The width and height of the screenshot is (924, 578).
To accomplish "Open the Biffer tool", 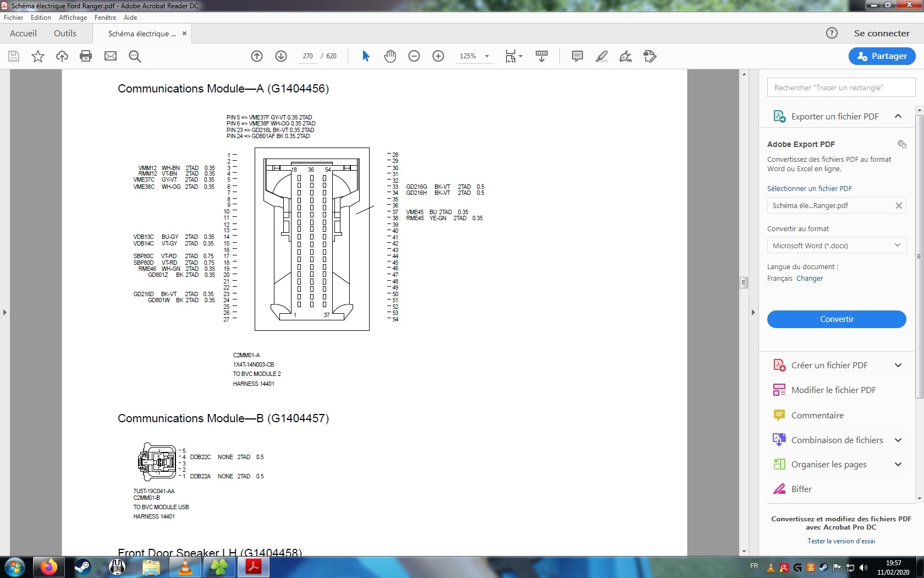I will click(x=801, y=489).
